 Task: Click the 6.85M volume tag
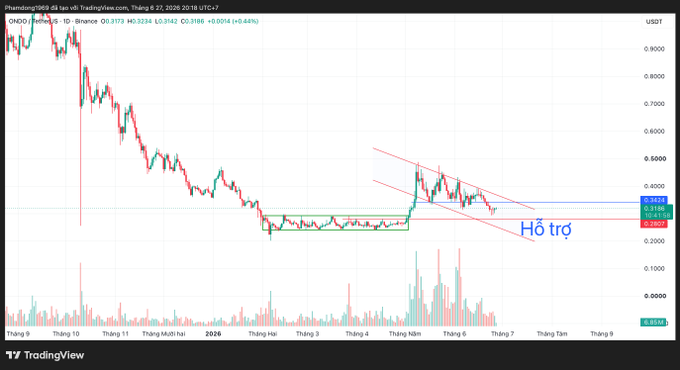pos(654,322)
